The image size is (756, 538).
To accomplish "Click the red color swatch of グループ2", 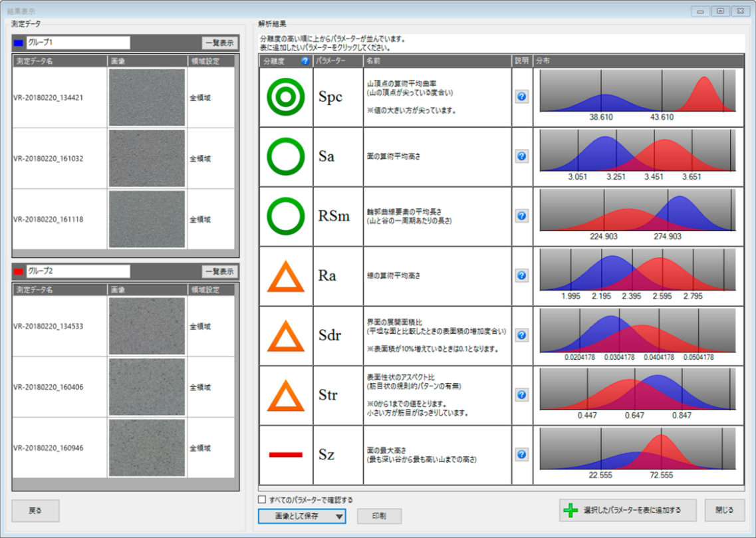I will click(x=19, y=271).
